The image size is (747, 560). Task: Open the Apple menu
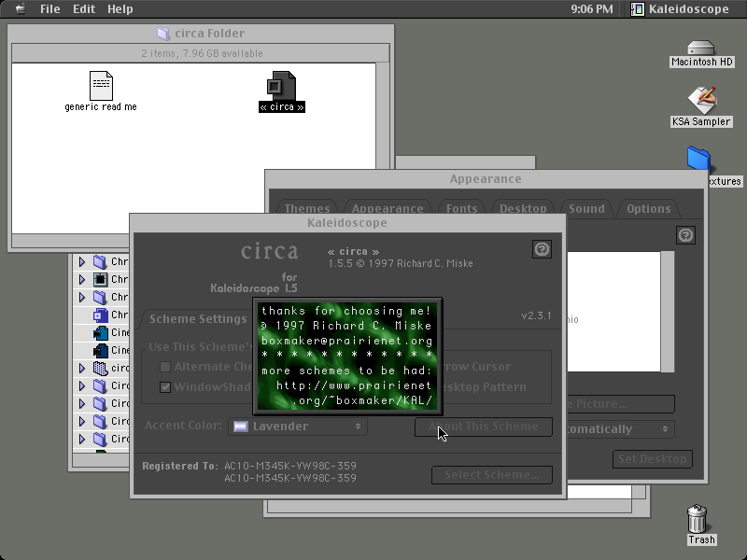coord(21,8)
